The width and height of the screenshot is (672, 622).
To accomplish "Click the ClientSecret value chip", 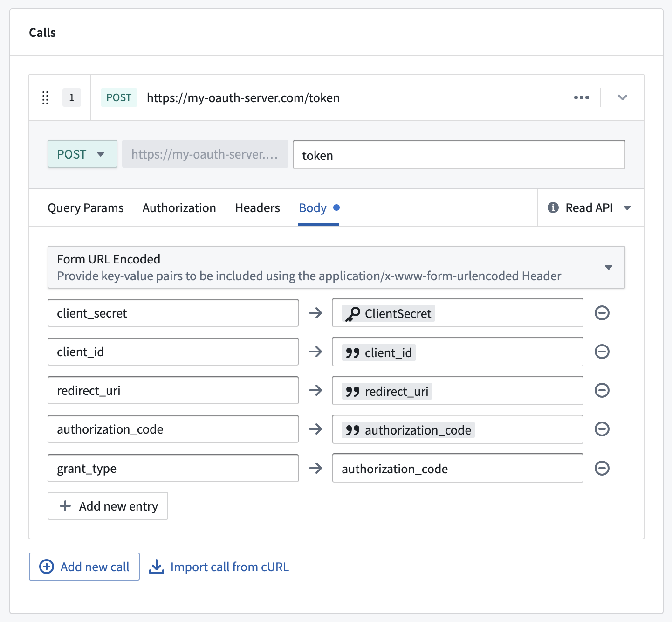I will (389, 313).
